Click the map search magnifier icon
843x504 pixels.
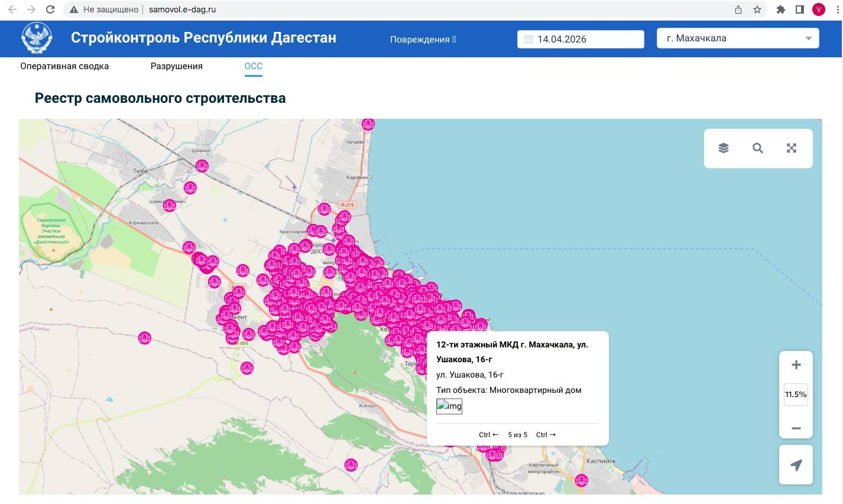pyautogui.click(x=757, y=148)
